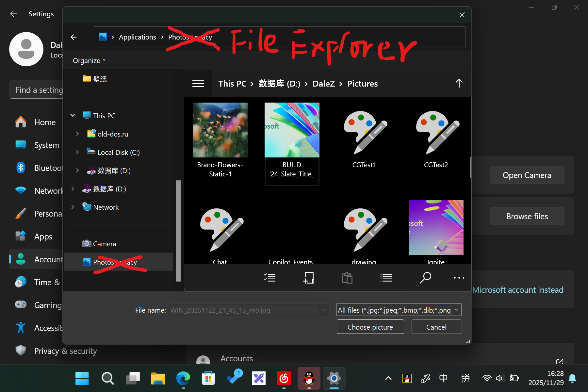Open the more options ellipsis

[459, 278]
